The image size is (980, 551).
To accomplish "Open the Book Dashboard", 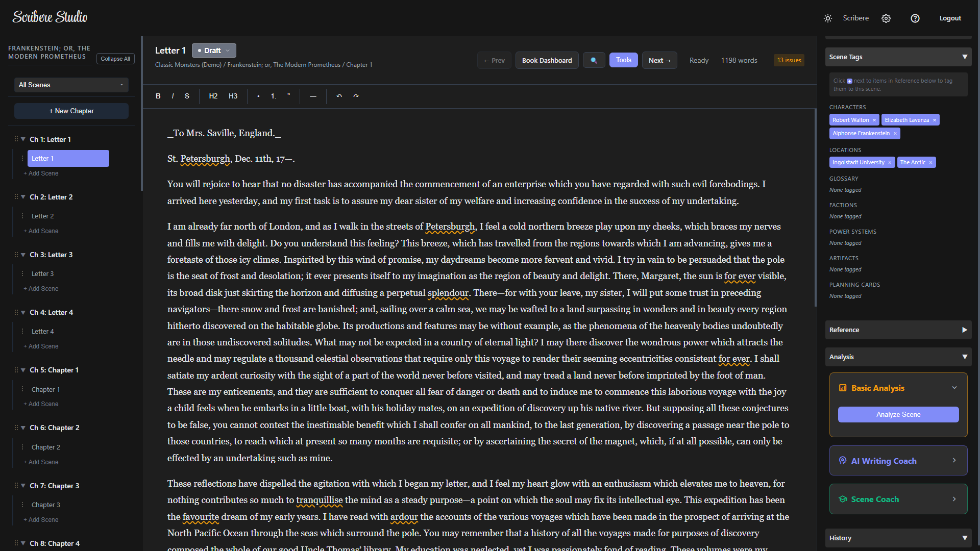I will coord(547,60).
